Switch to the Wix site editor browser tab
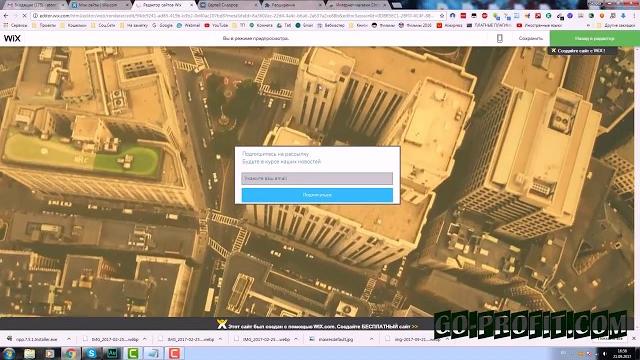 [163, 5]
